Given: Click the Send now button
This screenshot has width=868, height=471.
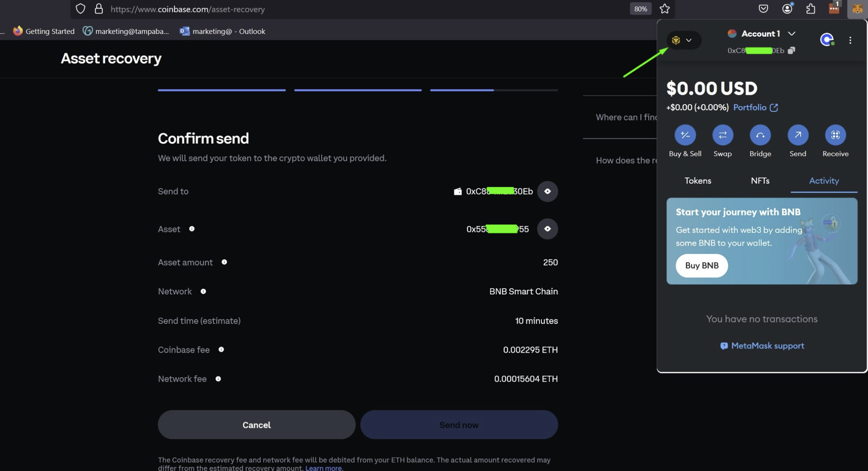Looking at the screenshot, I should (x=458, y=424).
